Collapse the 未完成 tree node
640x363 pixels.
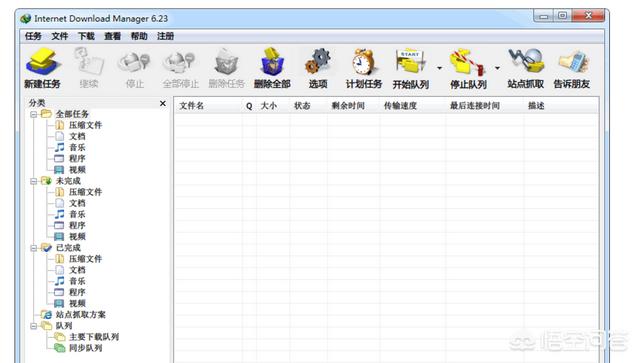33,181
